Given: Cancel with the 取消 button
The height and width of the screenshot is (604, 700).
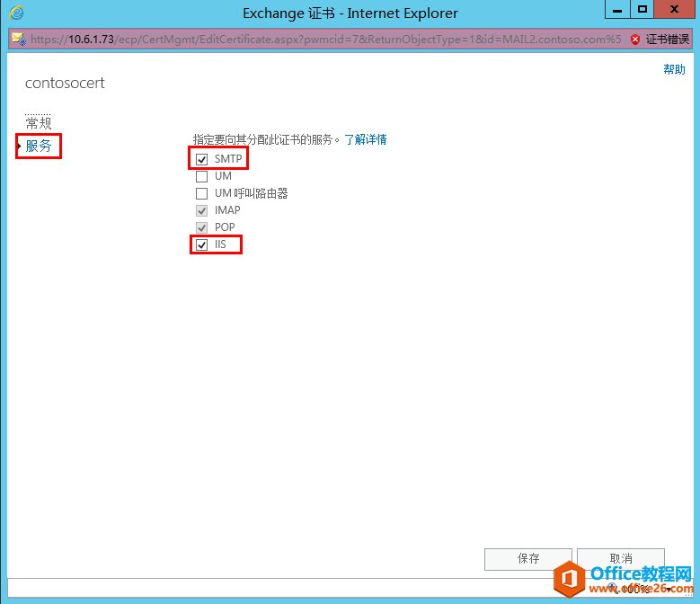Looking at the screenshot, I should pos(621,559).
